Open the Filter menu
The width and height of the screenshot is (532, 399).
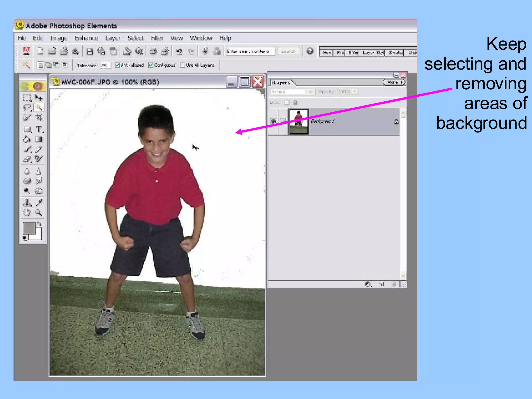point(157,38)
